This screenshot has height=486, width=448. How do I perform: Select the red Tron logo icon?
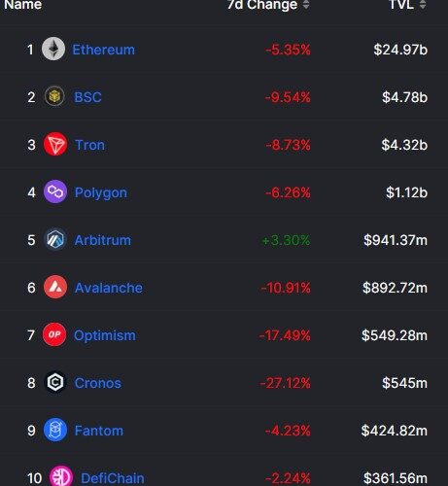[x=55, y=144]
